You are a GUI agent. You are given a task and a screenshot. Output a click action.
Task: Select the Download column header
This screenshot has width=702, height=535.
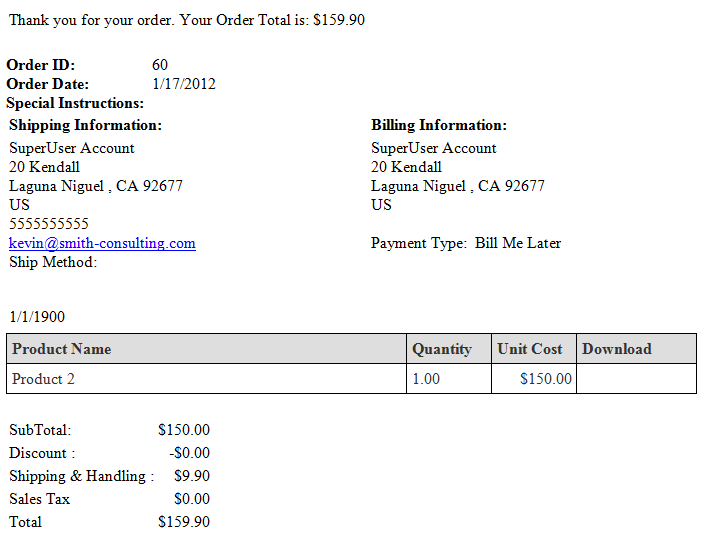tap(636, 348)
